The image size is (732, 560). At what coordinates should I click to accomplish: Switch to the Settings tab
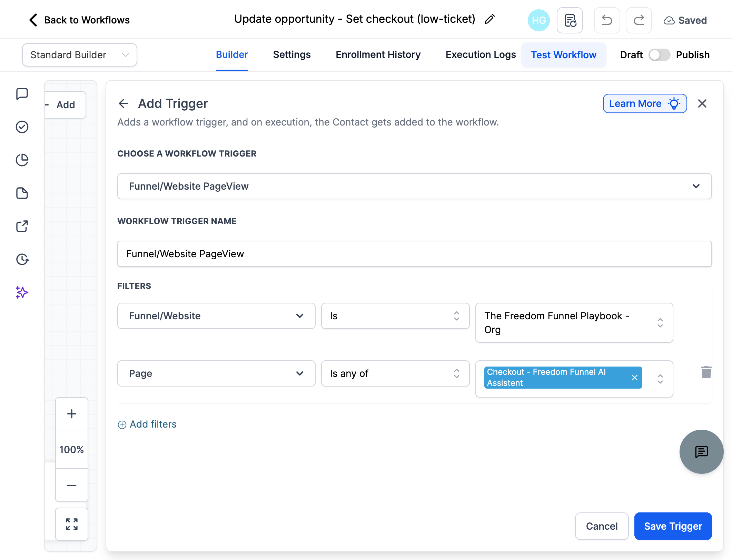pos(292,55)
